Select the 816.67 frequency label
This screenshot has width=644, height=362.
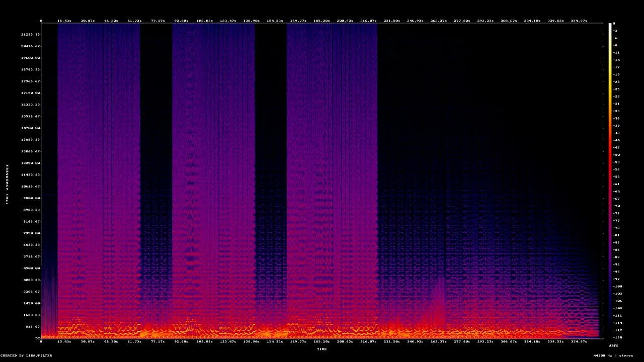33,327
